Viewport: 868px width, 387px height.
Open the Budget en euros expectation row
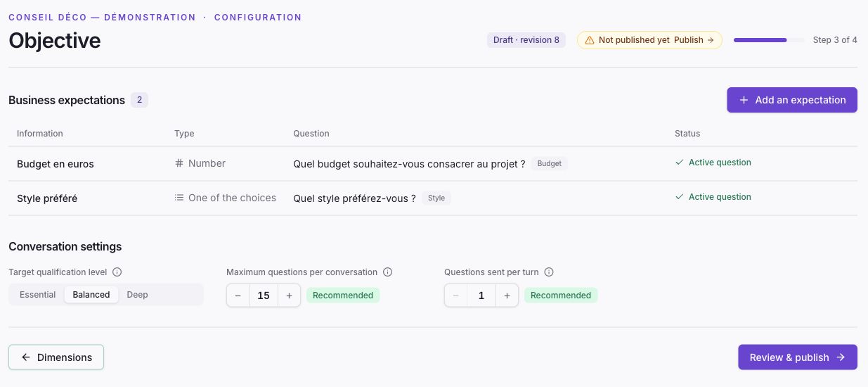pyautogui.click(x=433, y=163)
